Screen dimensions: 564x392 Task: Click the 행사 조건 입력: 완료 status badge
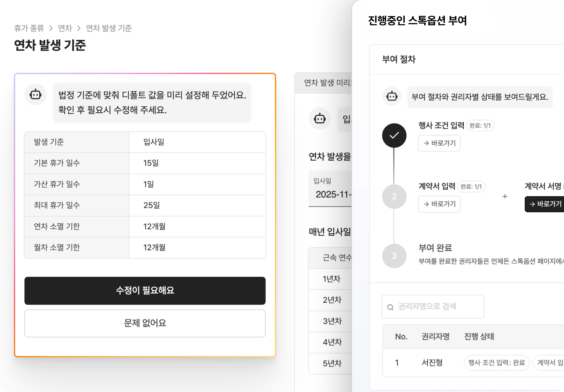coord(496,363)
